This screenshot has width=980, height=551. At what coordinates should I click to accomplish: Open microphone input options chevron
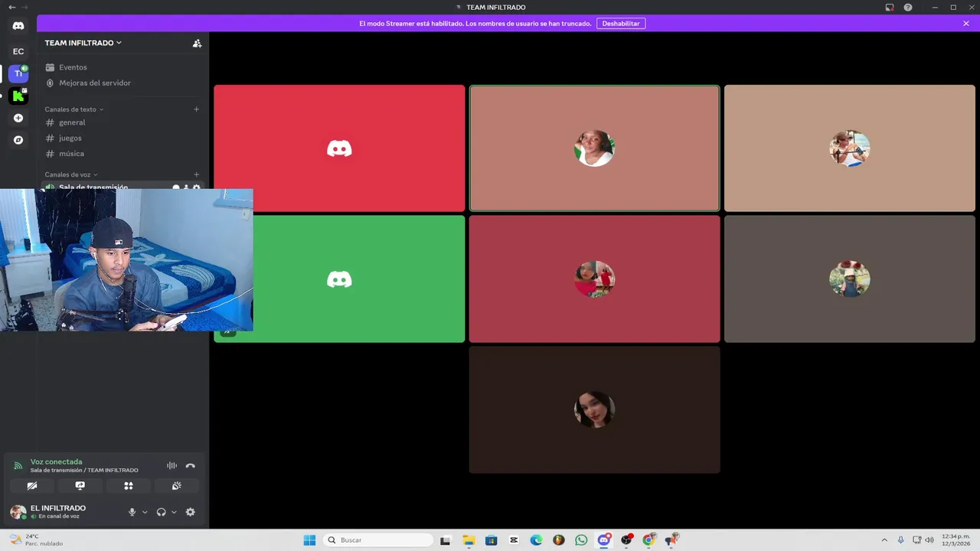click(144, 513)
